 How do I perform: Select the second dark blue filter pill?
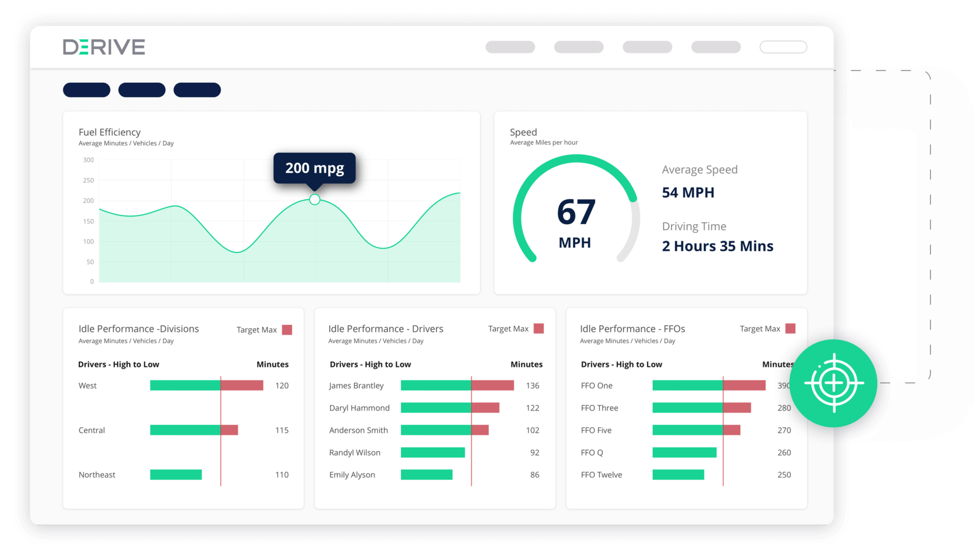tap(142, 90)
